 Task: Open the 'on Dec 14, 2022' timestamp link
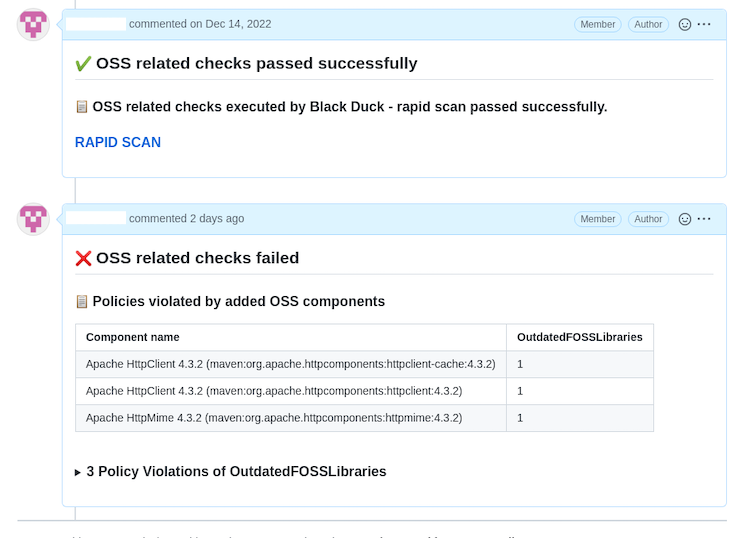coord(230,24)
